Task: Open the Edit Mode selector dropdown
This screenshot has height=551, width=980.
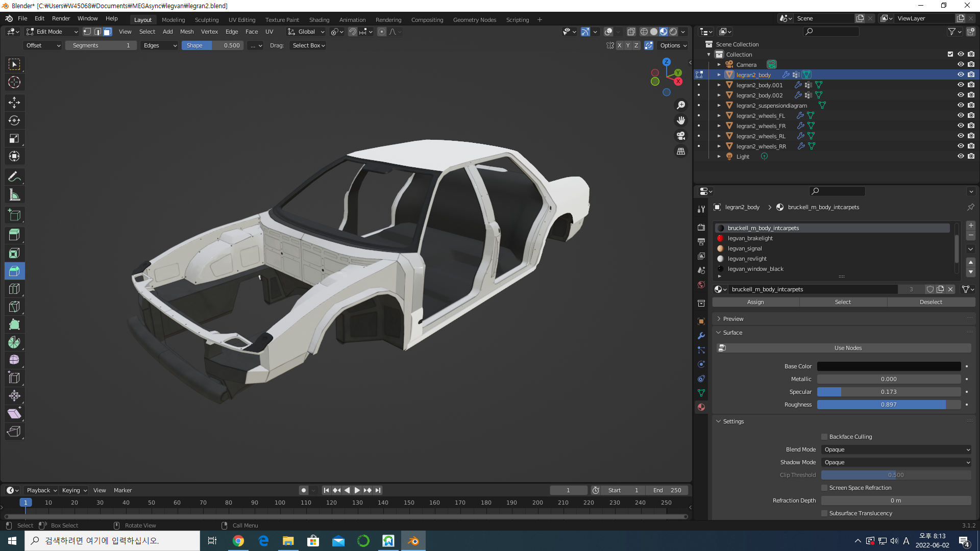Action: [52, 32]
